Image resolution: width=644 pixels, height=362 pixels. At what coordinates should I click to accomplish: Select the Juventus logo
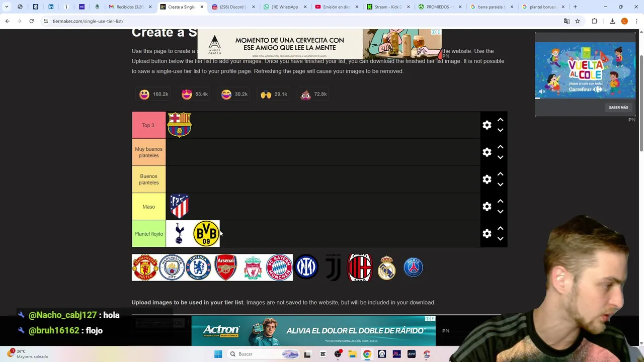click(x=333, y=267)
